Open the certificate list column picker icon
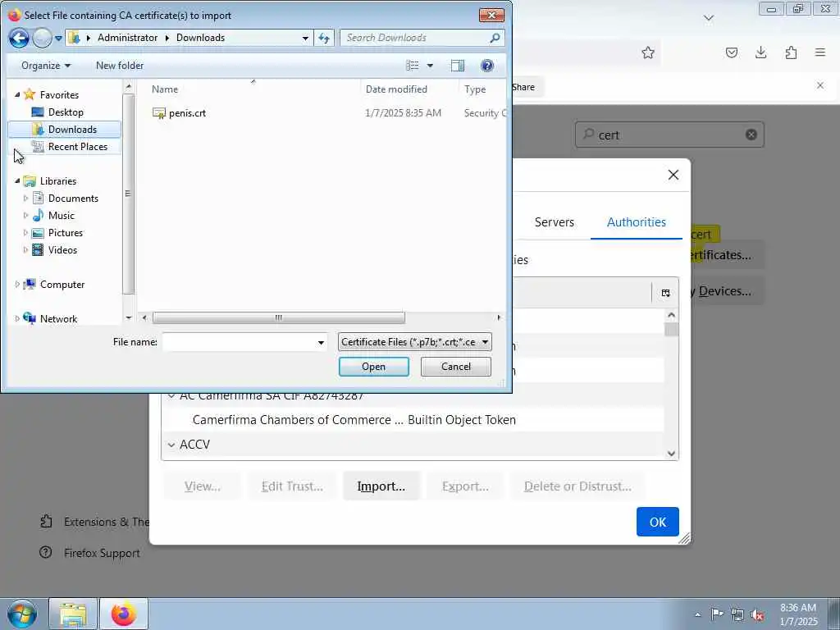The width and height of the screenshot is (840, 630). tap(665, 293)
